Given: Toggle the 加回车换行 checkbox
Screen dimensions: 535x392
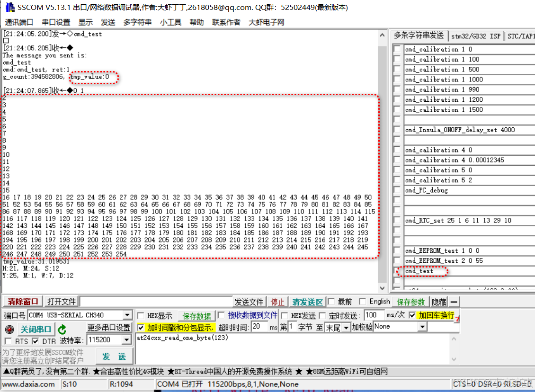Looking at the screenshot, I should point(412,315).
